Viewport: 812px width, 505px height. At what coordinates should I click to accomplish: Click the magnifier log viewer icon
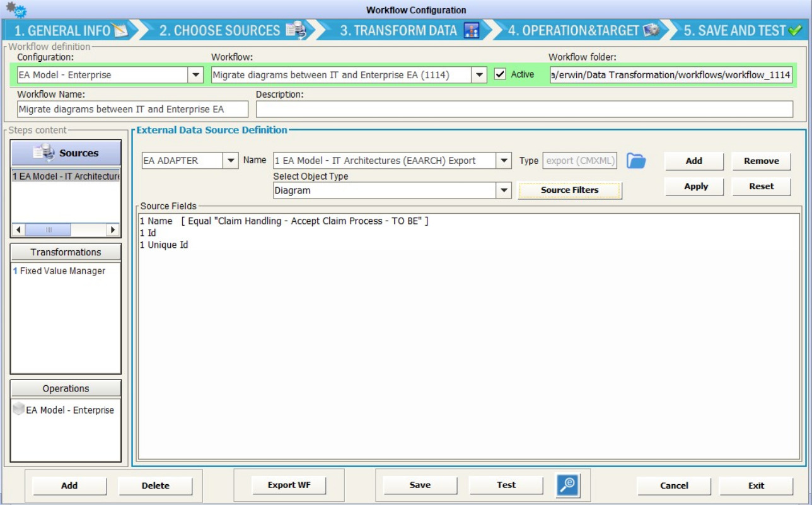(568, 485)
